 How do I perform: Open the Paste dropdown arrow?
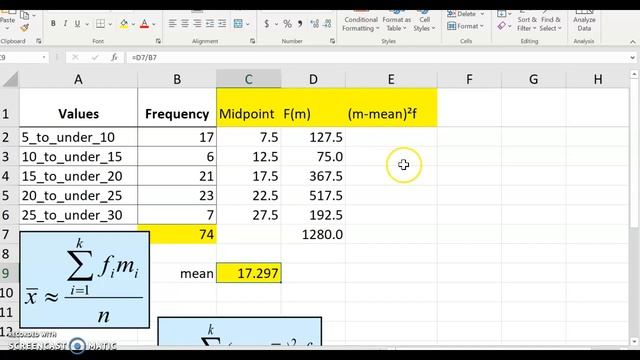[x=7, y=29]
